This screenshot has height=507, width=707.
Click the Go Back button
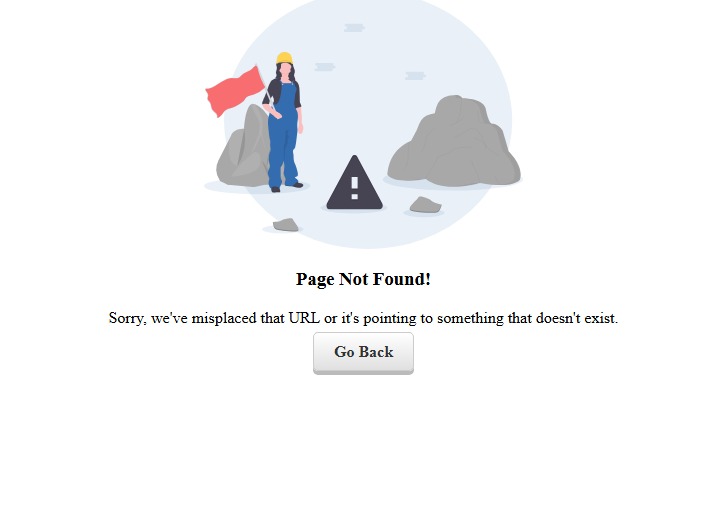363,353
